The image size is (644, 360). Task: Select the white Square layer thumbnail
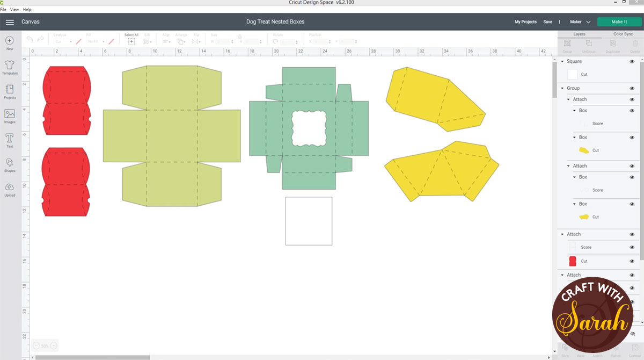(573, 75)
